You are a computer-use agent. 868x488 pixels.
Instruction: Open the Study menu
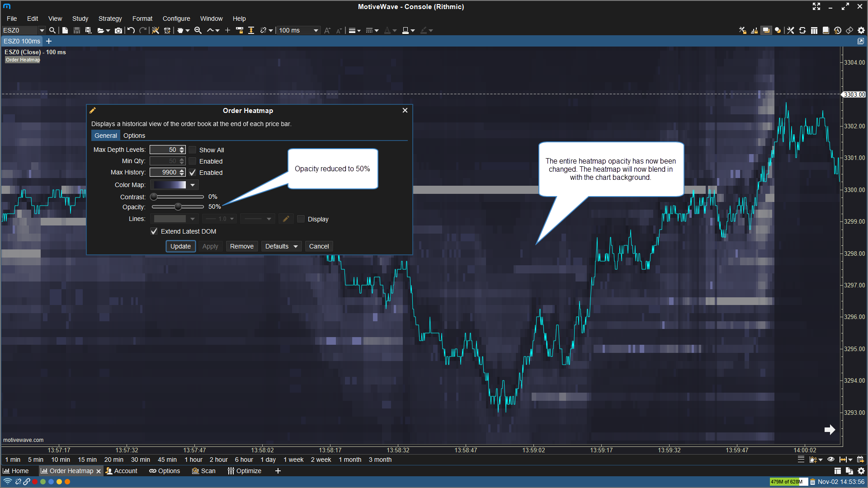pos(80,19)
